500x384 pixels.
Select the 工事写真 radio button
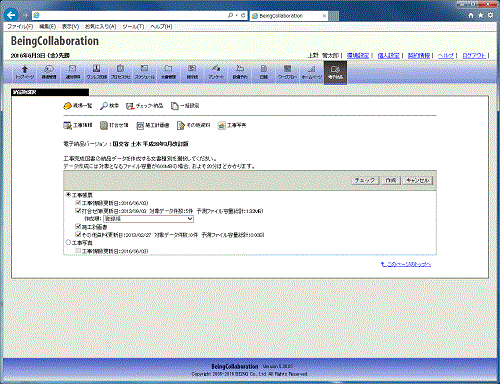point(68,243)
